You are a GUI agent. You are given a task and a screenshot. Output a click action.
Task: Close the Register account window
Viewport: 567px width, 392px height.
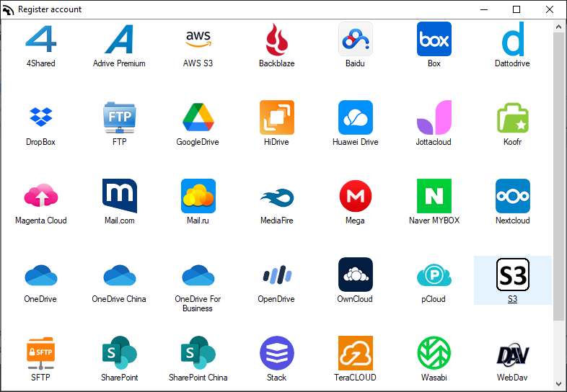point(550,9)
